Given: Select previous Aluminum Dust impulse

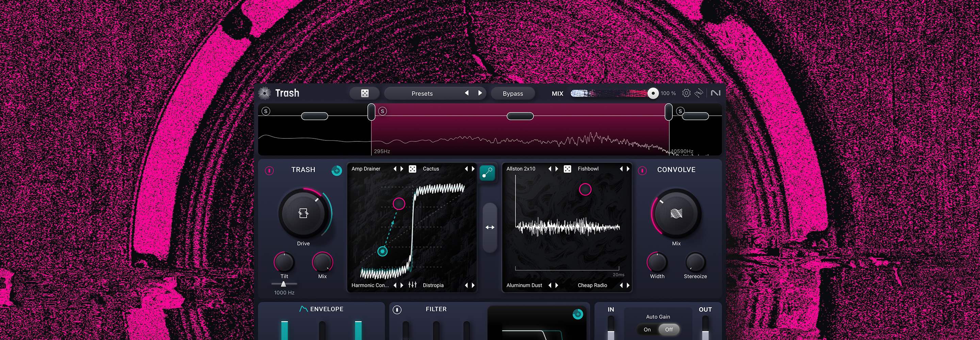Looking at the screenshot, I should pos(550,285).
